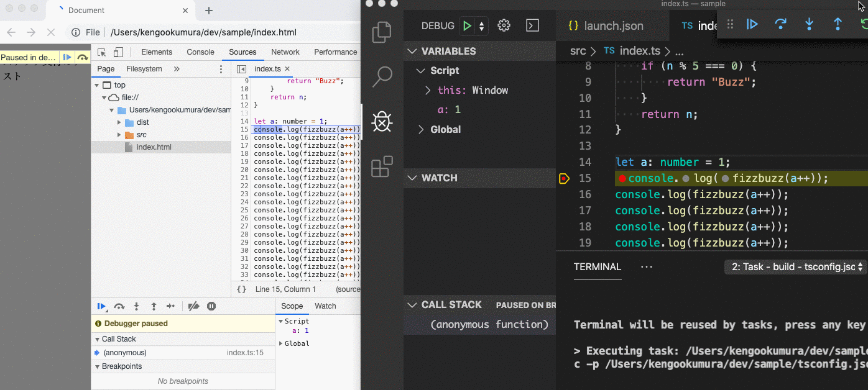Switch to DevTools Network tab
This screenshot has width=868, height=390.
[x=285, y=52]
